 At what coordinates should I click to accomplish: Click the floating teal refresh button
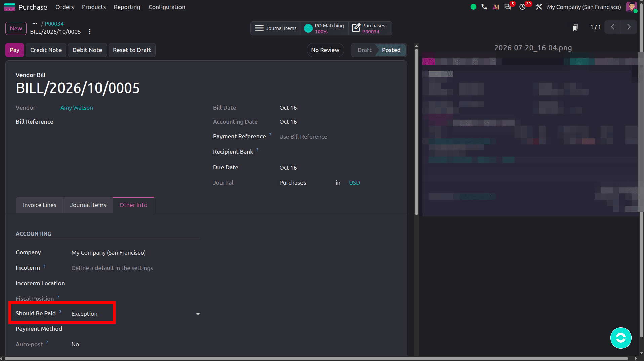(x=621, y=338)
